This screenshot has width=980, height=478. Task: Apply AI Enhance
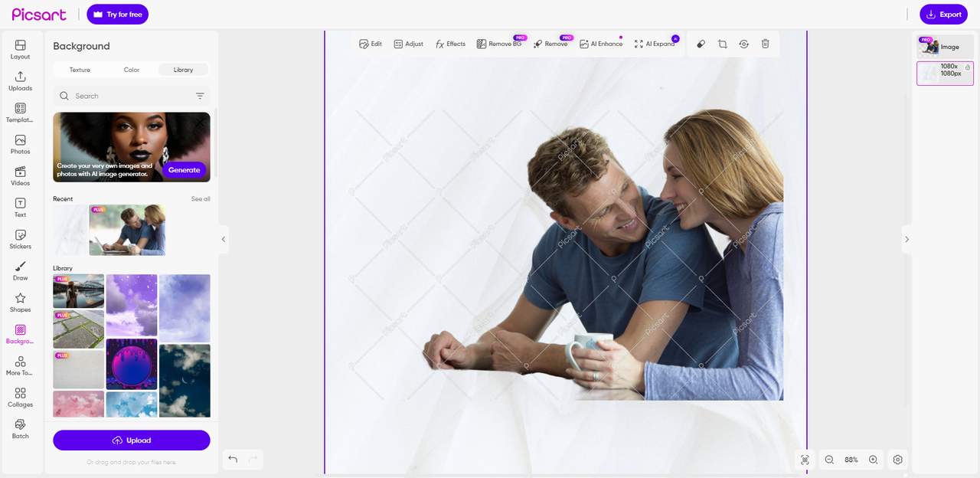(x=601, y=44)
